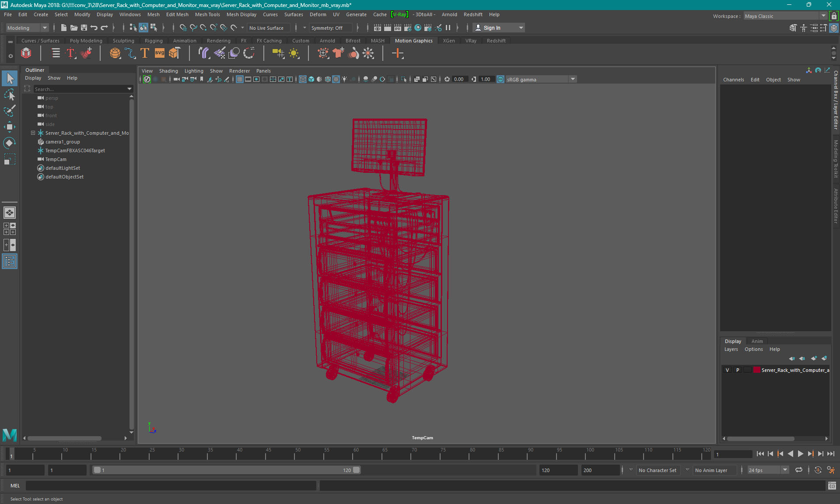
Task: Click the lock icon beside Workspace selector
Action: (x=834, y=16)
